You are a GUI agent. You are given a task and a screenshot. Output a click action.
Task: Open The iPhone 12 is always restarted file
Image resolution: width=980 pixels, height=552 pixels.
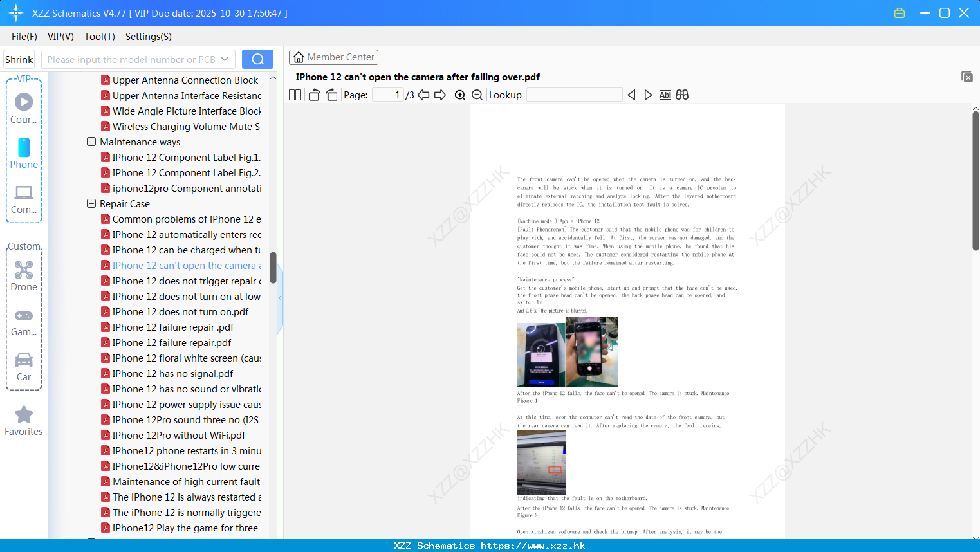tap(181, 497)
